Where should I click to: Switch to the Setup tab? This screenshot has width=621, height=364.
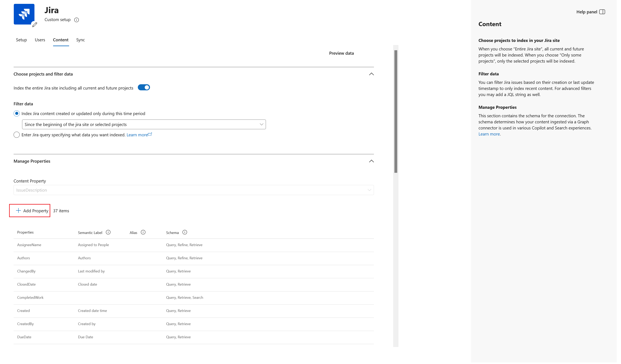(x=21, y=40)
